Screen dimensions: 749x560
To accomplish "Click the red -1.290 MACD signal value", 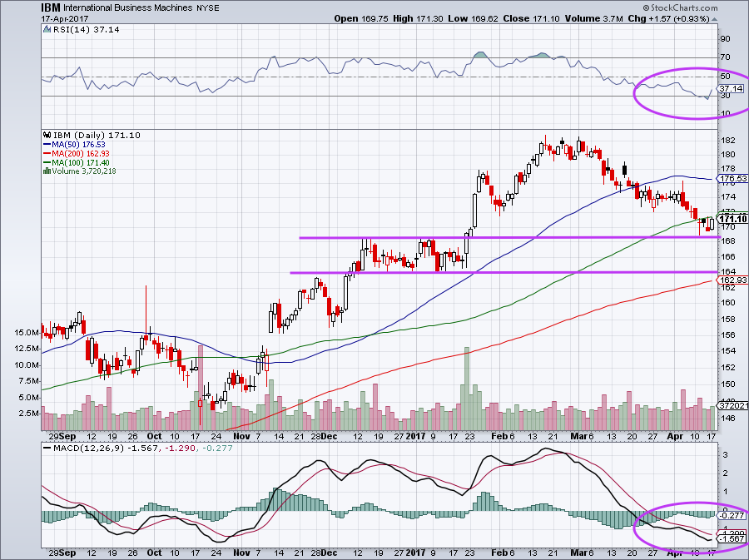I will coord(180,448).
